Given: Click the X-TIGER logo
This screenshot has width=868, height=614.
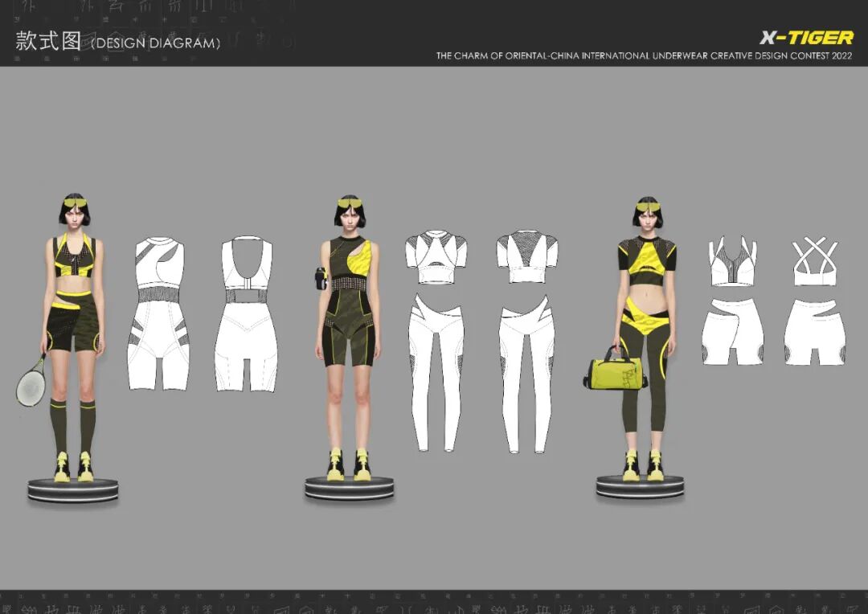Looking at the screenshot, I should coord(807,38).
